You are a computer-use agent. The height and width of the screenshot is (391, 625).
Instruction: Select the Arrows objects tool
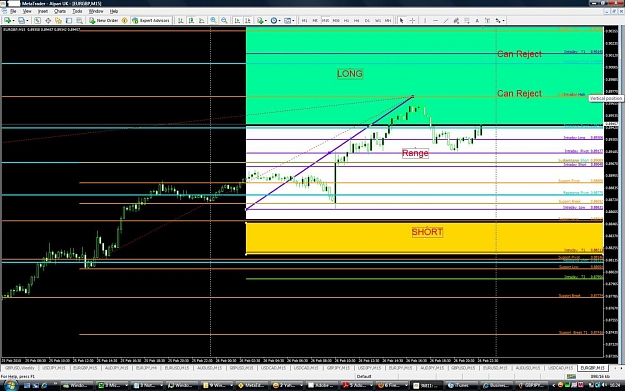[498, 20]
